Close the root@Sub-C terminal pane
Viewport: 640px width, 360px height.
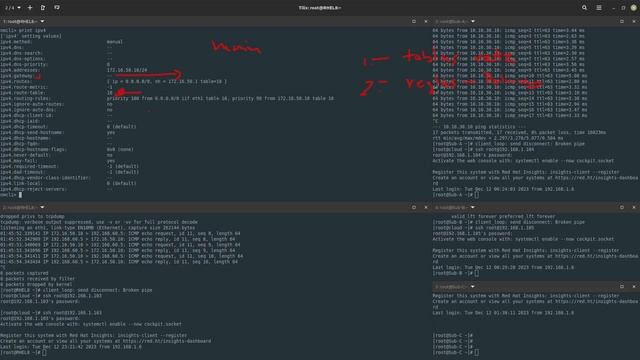(634, 287)
